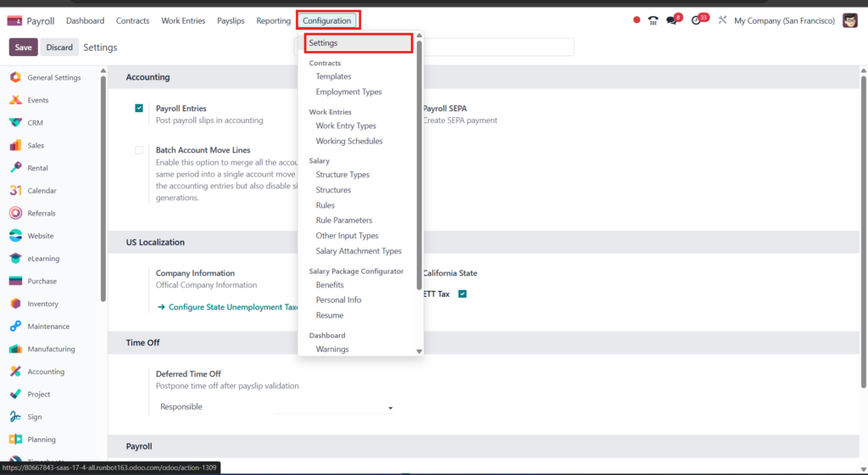This screenshot has height=475, width=868.
Task: Open the Dashboard menu
Action: (x=86, y=20)
